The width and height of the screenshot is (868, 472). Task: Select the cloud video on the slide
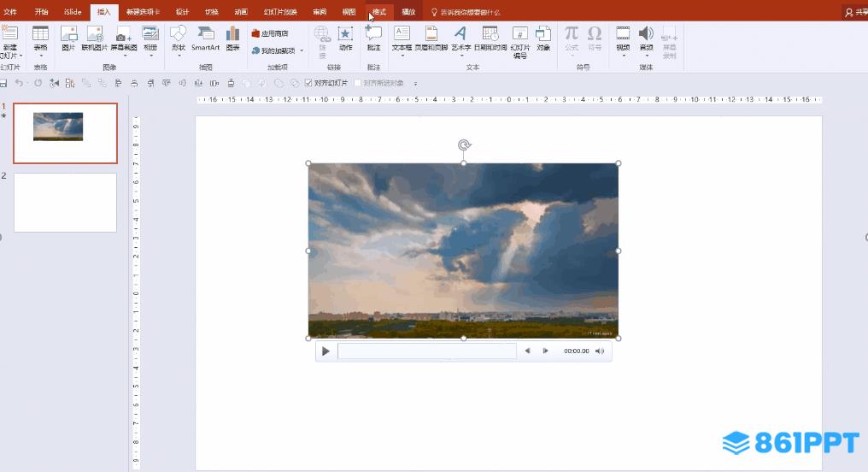point(463,251)
